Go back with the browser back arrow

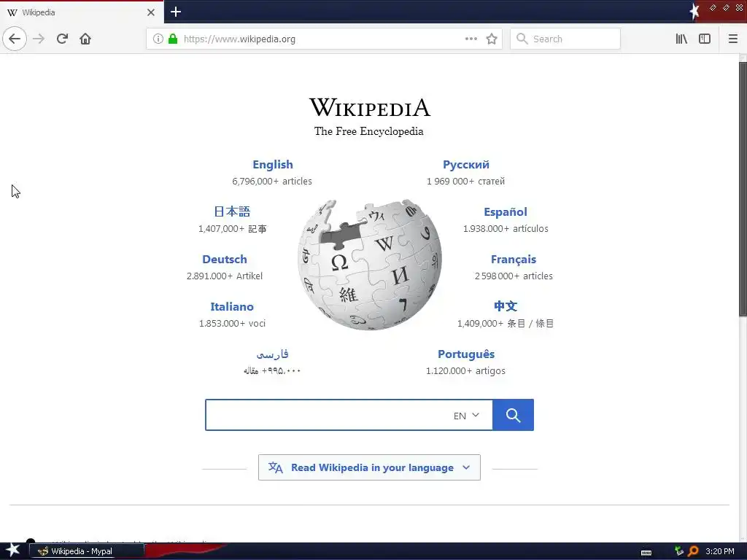point(15,39)
